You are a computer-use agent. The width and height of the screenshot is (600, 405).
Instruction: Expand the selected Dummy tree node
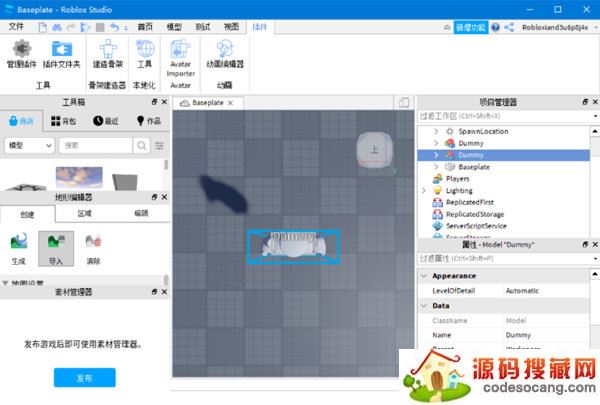436,155
